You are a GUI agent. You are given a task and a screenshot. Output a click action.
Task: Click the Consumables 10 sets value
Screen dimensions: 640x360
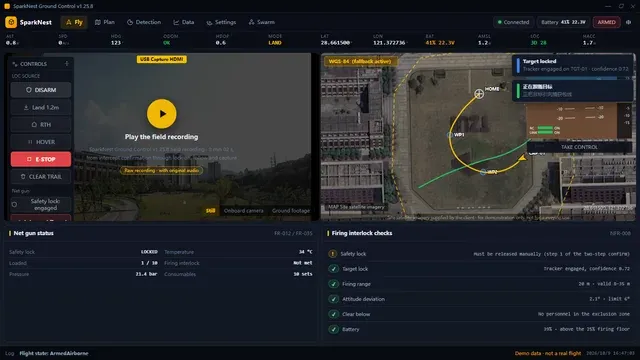click(x=303, y=274)
